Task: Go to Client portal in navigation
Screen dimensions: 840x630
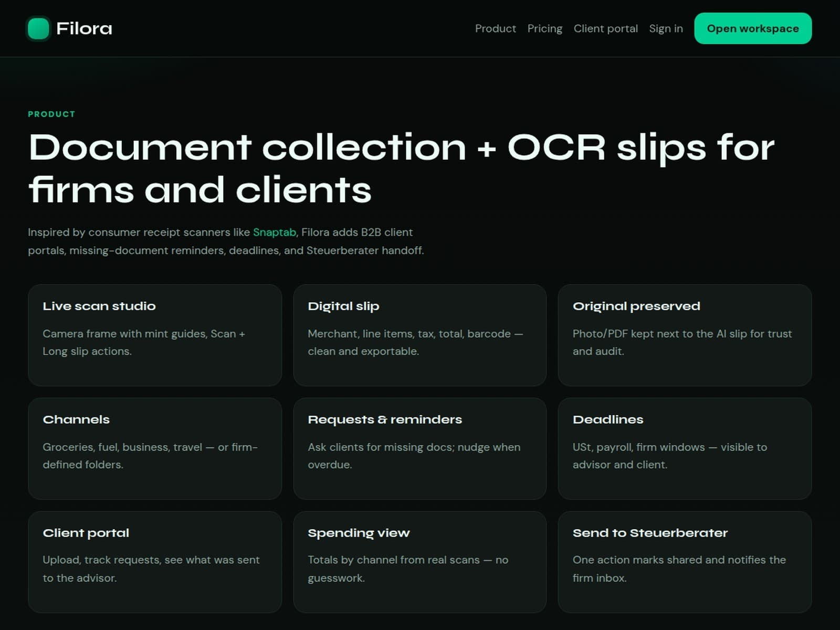Action: pos(605,28)
